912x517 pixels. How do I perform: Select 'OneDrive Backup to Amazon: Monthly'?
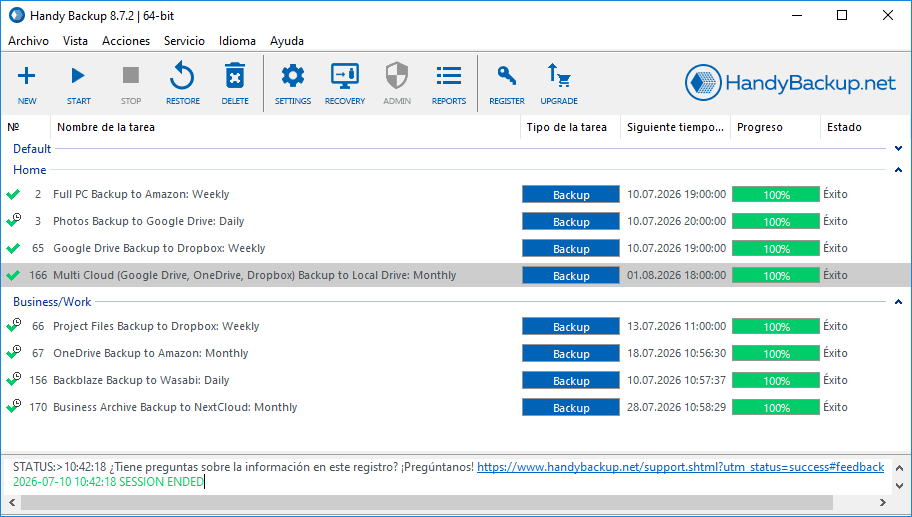pyautogui.click(x=151, y=353)
